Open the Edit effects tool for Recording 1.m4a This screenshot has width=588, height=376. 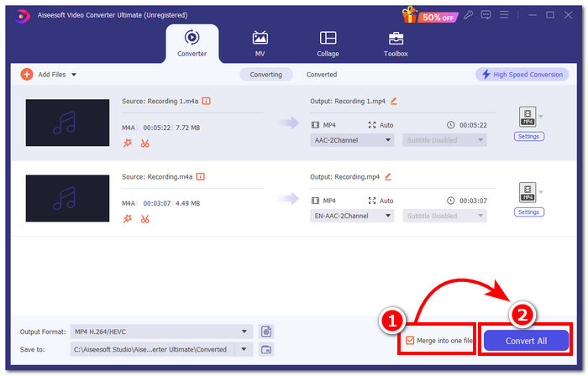tap(128, 143)
